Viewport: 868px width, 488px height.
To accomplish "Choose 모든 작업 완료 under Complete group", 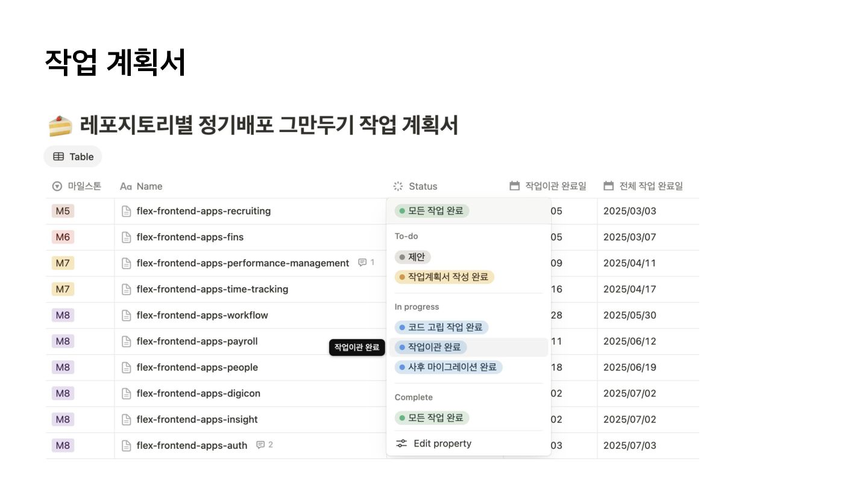I will click(x=432, y=418).
